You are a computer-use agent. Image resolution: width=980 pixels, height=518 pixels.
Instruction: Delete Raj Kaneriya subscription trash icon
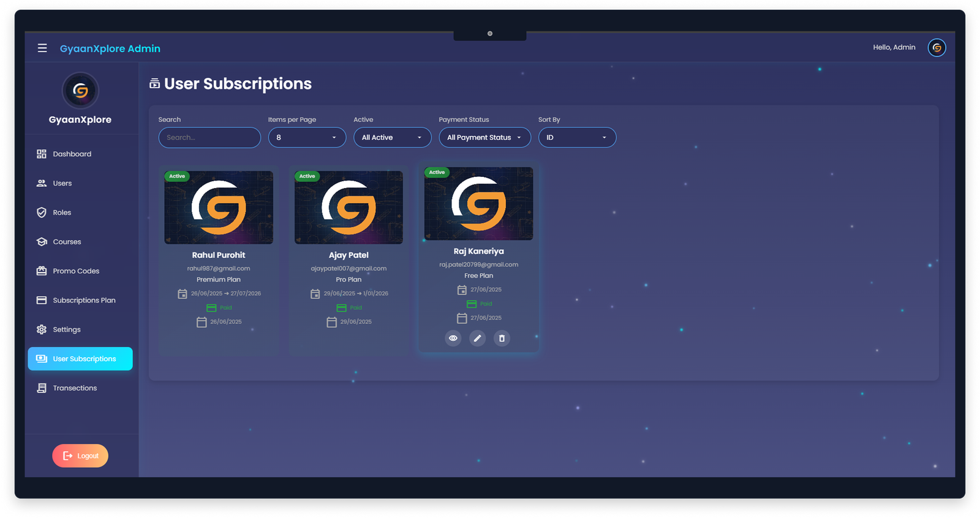click(x=502, y=338)
